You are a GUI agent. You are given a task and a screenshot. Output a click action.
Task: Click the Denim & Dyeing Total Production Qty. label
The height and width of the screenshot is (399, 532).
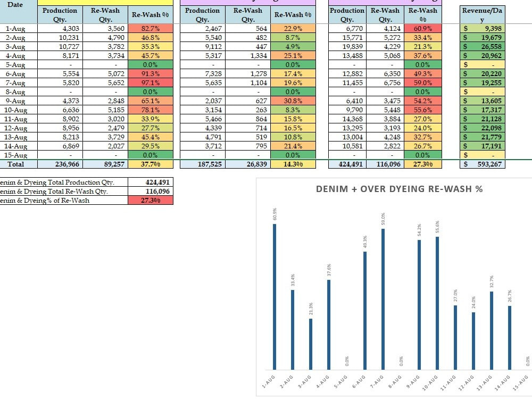[x=64, y=182]
